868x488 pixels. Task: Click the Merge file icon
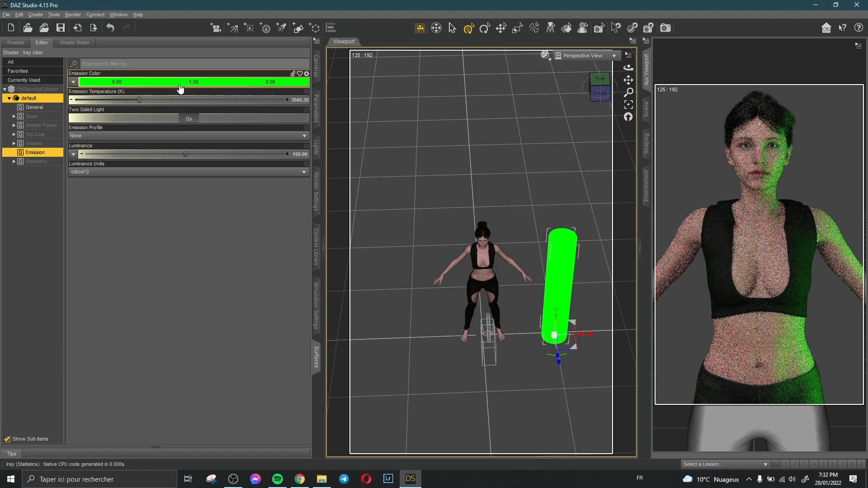44,28
